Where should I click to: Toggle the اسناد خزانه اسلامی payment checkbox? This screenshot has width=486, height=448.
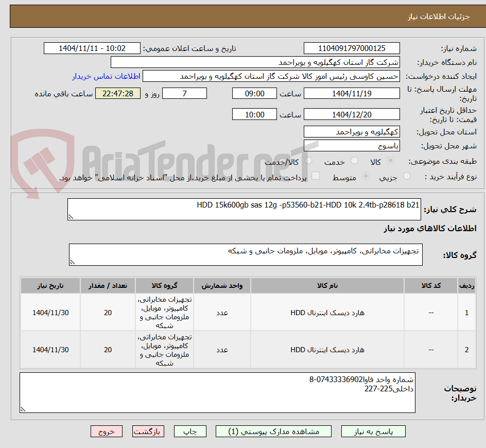[x=316, y=176]
